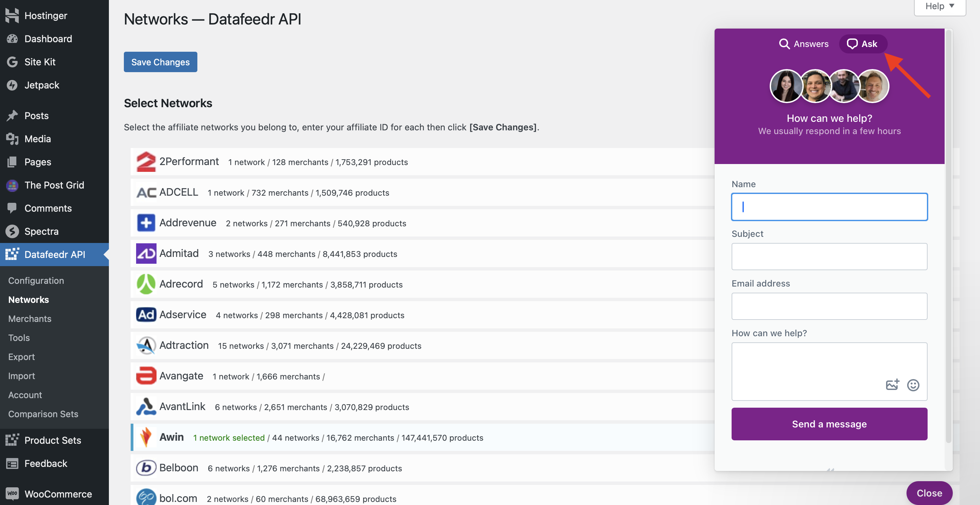The height and width of the screenshot is (505, 980).
Task: Click the bol.com network logo
Action: click(146, 498)
